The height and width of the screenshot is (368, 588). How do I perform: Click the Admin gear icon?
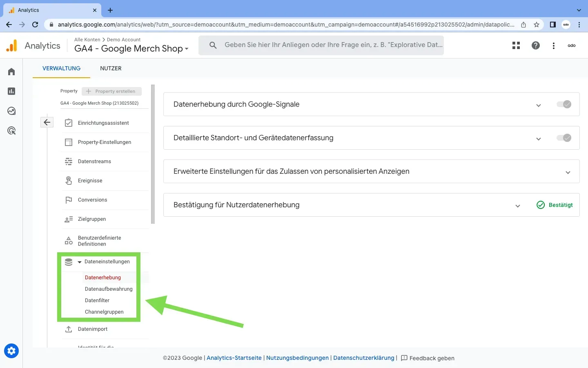point(11,351)
